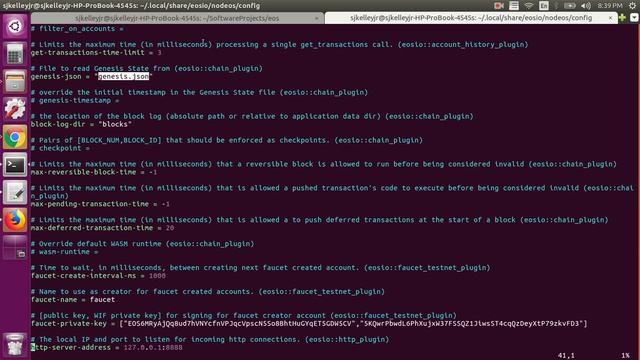This screenshot has height=360, width=640.
Task: Click the 127.0.0.1:8888 server address value
Action: tap(153, 348)
